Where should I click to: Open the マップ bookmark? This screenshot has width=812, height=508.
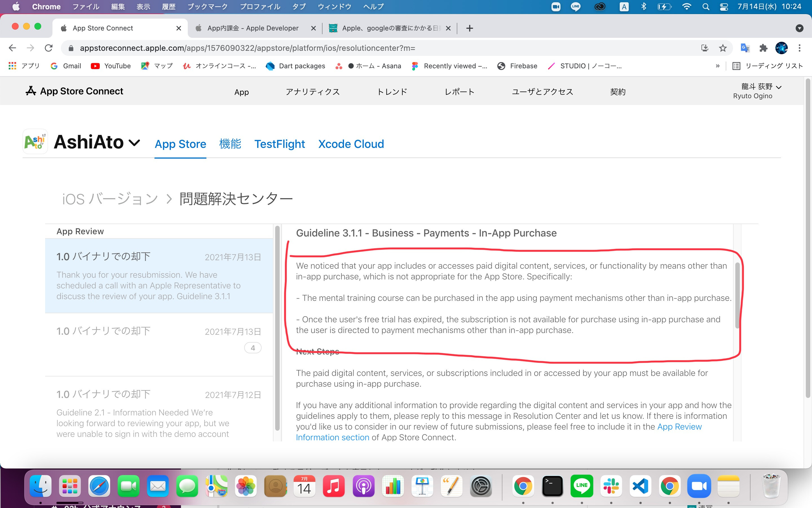(x=157, y=66)
